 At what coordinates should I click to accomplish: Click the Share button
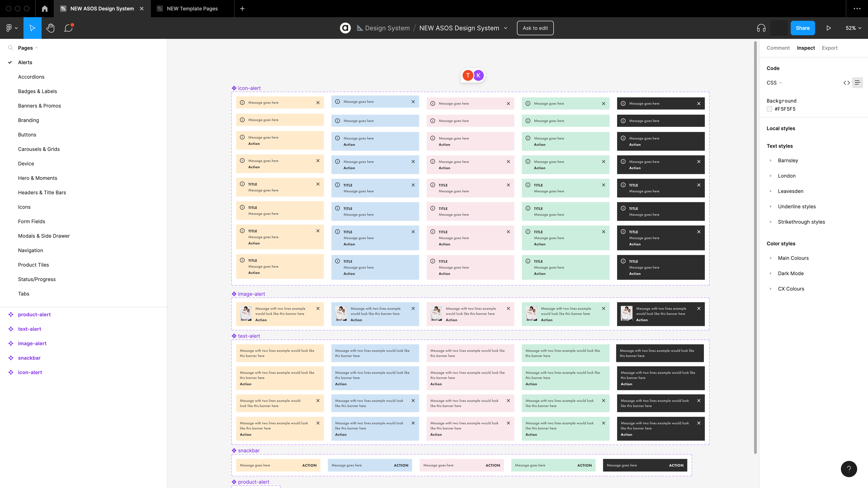click(x=802, y=28)
